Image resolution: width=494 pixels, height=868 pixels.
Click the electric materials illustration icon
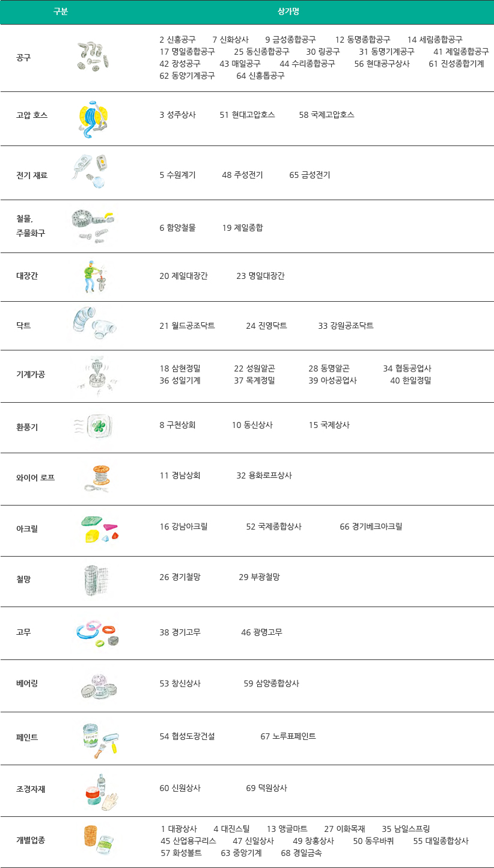(x=93, y=172)
